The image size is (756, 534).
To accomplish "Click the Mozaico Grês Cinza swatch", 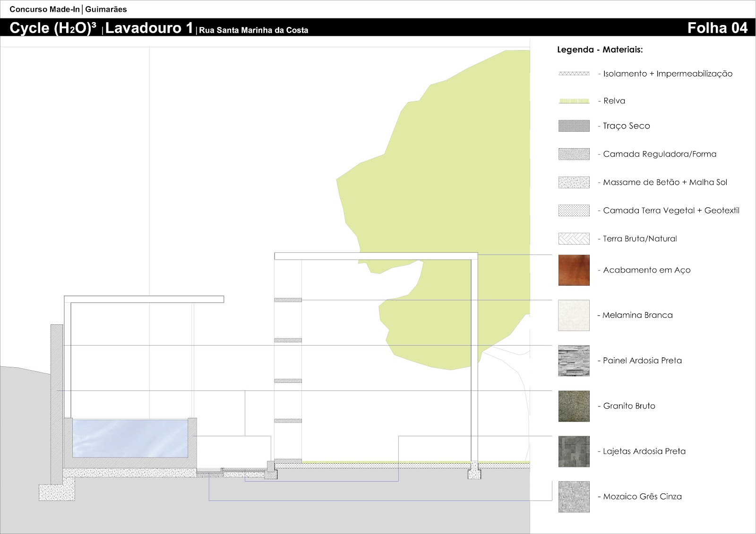I will pyautogui.click(x=574, y=497).
